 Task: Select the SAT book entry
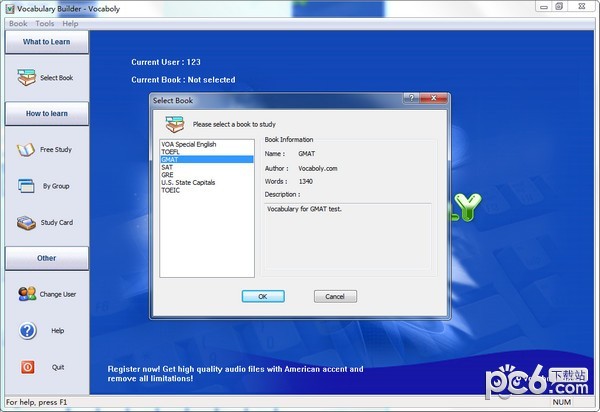point(167,167)
